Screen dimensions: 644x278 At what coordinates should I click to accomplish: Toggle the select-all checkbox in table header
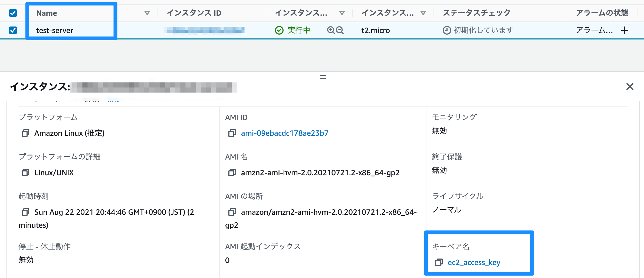(13, 13)
